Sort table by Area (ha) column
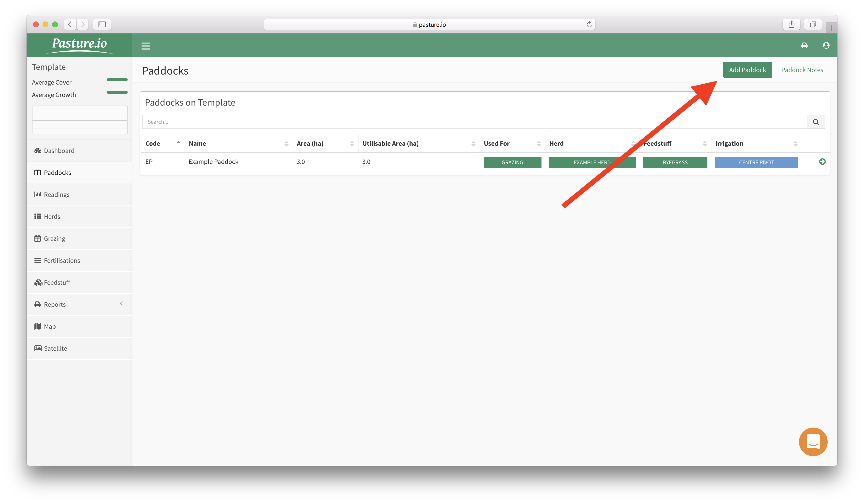 click(x=325, y=144)
